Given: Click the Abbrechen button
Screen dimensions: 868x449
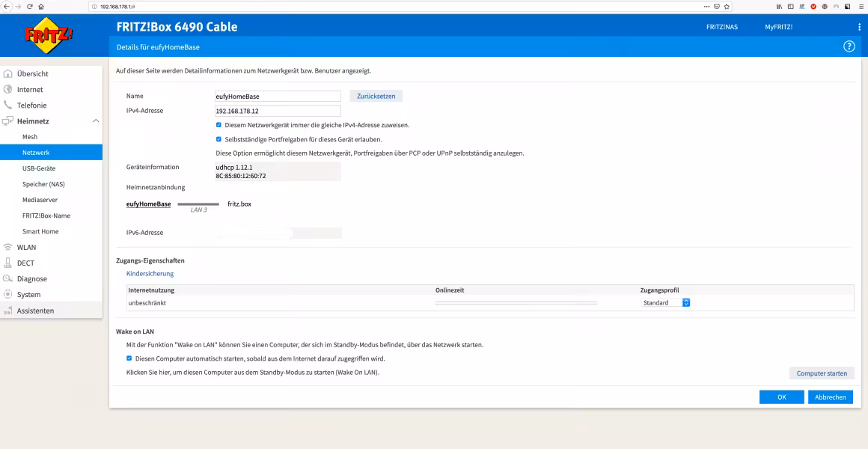Looking at the screenshot, I should [x=831, y=397].
